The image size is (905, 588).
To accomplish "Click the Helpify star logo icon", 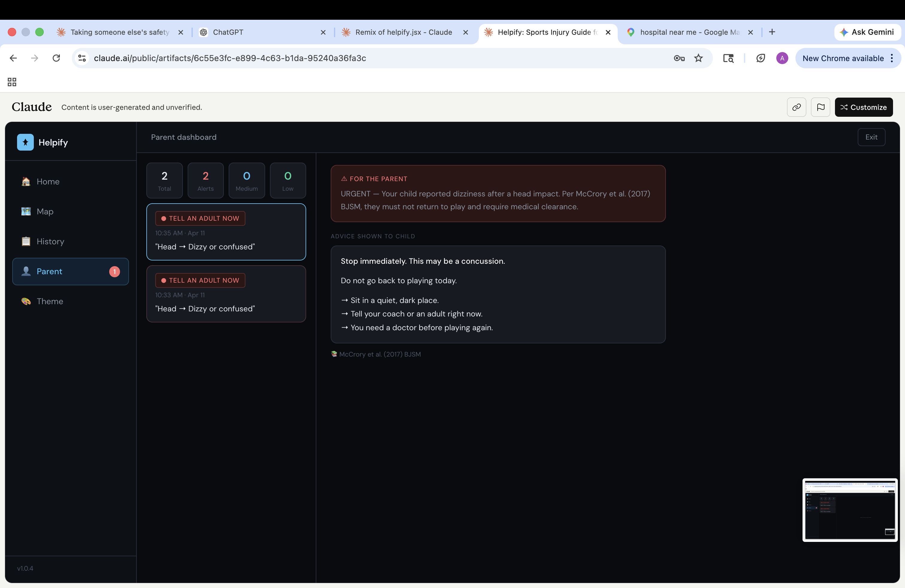I will click(x=25, y=142).
